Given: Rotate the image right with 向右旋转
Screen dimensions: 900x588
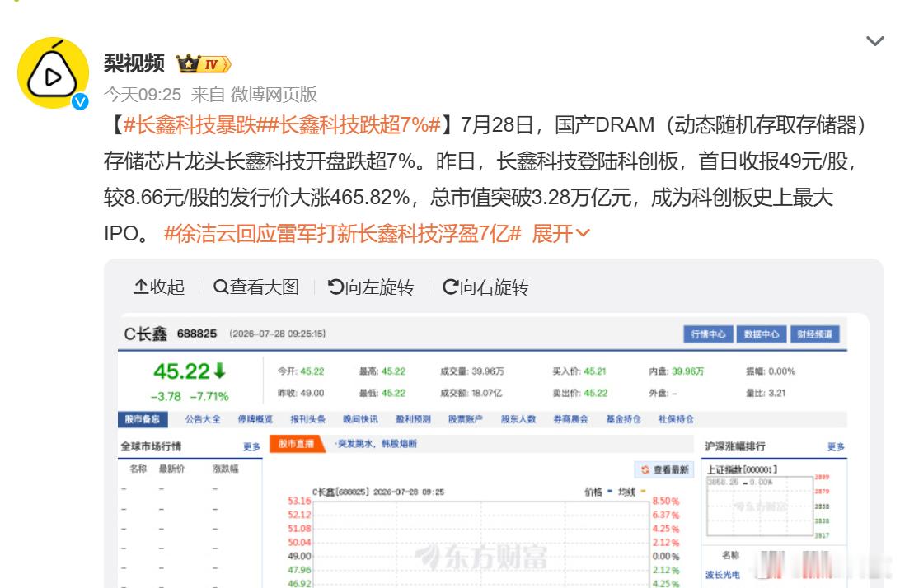Looking at the screenshot, I should 485,287.
